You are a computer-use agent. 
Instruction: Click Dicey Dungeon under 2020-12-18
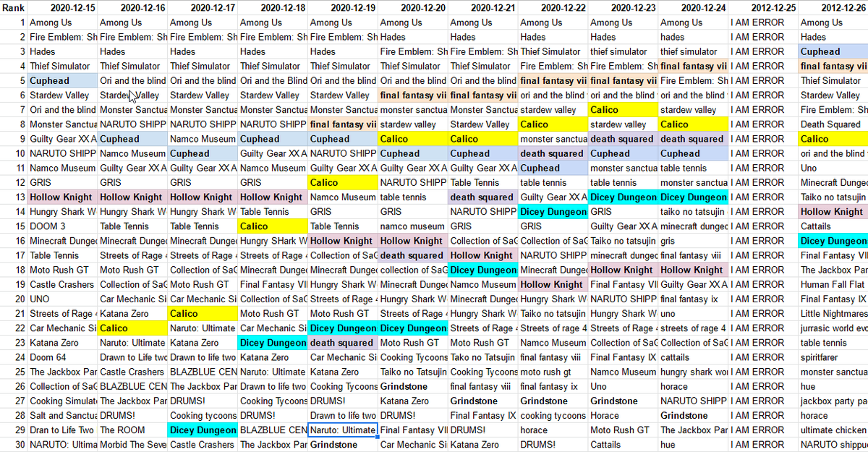(x=273, y=342)
